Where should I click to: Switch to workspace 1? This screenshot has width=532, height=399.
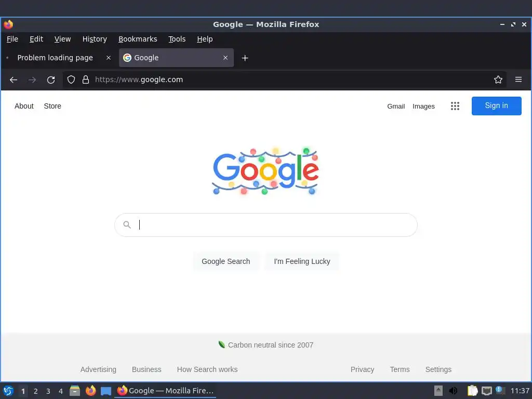coord(23,391)
